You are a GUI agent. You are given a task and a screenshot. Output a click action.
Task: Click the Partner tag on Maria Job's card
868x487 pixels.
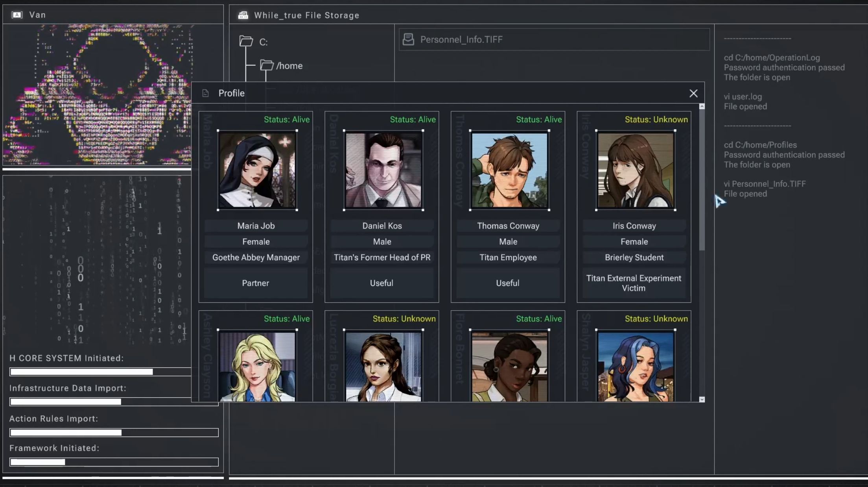255,283
